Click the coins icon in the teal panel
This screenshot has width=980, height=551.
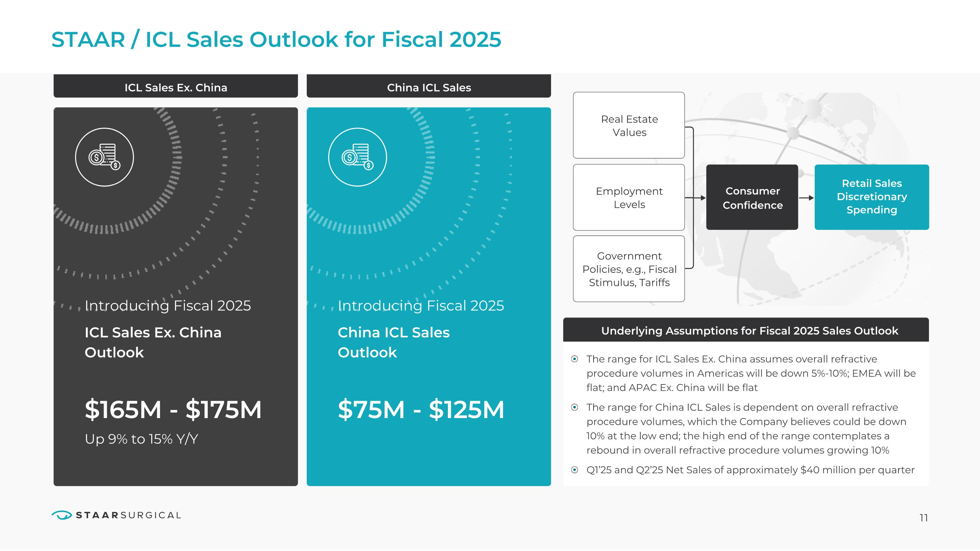(358, 157)
